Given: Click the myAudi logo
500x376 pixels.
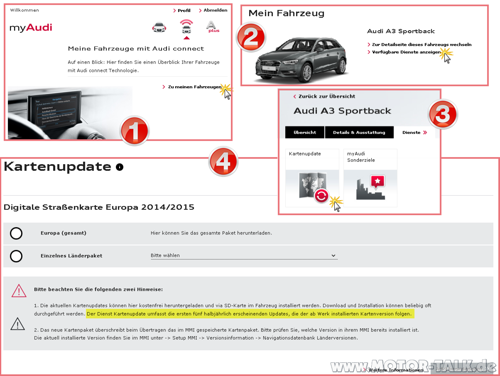Looking at the screenshot, I should [x=31, y=28].
